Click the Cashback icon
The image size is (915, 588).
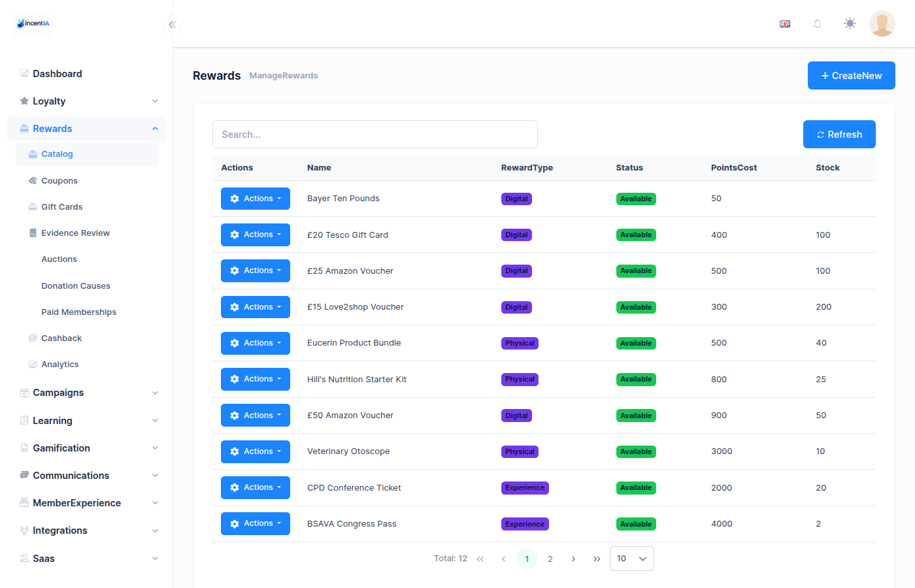pos(33,338)
